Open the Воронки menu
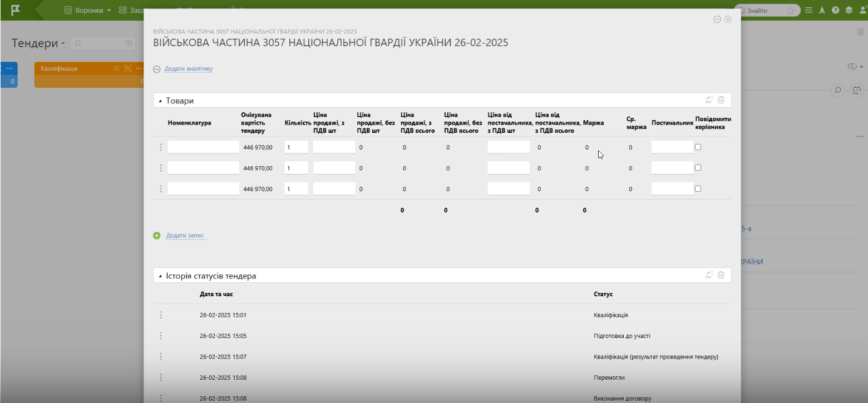 pos(88,10)
